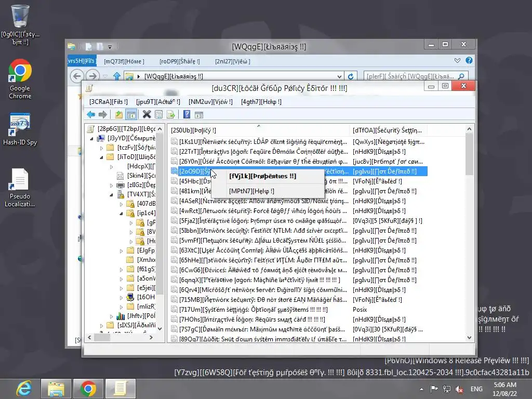Collapse the [TV4XT] security node in the tree
The width and height of the screenshot is (532, 399).
tap(111, 195)
